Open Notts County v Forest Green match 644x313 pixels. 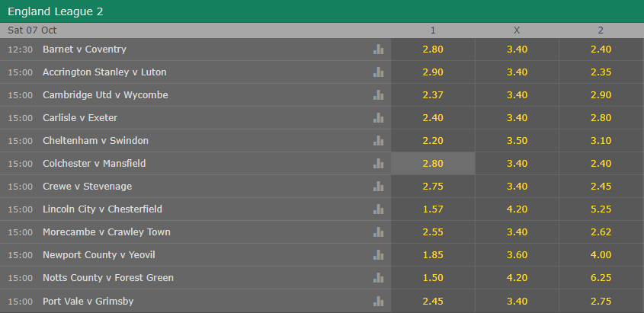coord(108,278)
